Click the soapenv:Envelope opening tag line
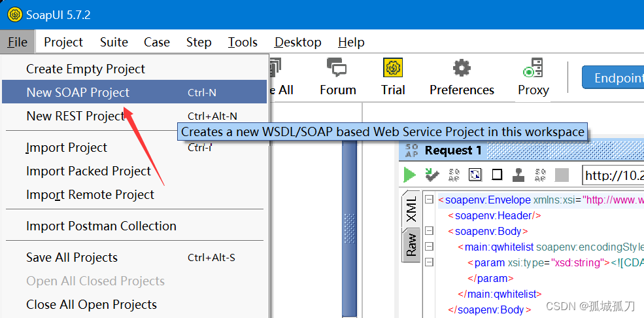 pyautogui.click(x=541, y=200)
